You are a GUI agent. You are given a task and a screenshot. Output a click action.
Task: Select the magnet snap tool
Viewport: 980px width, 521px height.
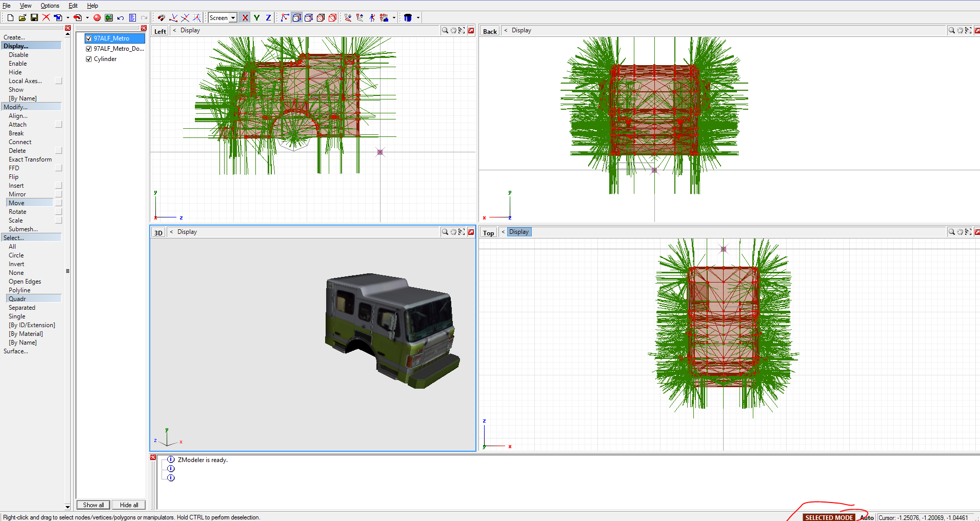162,17
